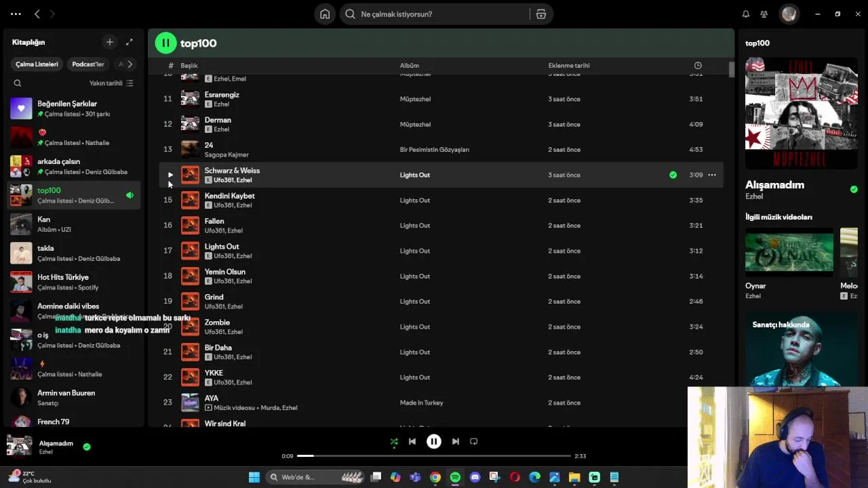Go back with the left arrow
The width and height of the screenshot is (868, 488).
[x=37, y=14]
